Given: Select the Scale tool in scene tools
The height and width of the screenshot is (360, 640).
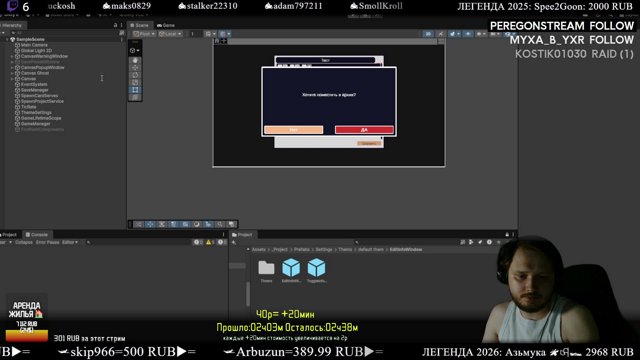Looking at the screenshot, I should pos(135,82).
